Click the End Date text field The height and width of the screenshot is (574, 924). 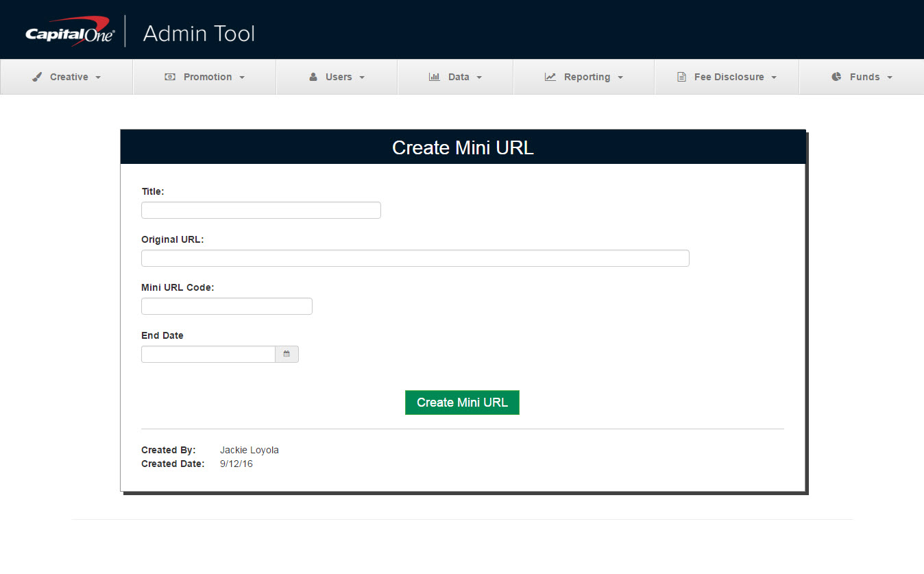click(x=208, y=354)
